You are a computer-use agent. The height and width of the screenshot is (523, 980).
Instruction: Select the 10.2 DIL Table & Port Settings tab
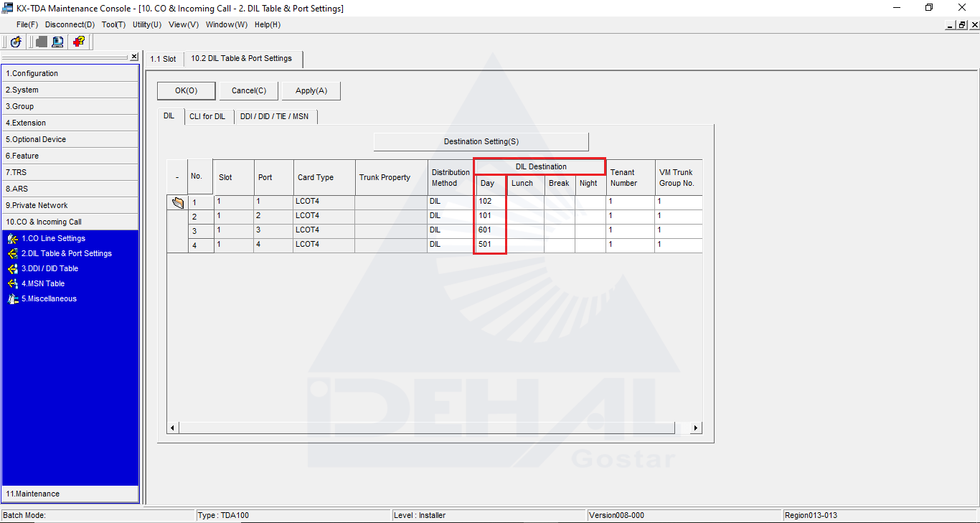click(x=242, y=59)
